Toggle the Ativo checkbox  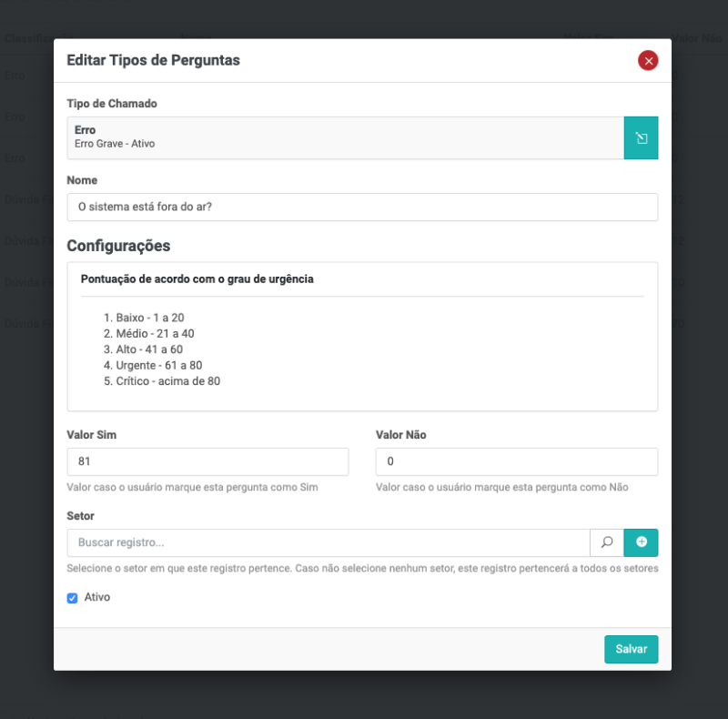(73, 598)
